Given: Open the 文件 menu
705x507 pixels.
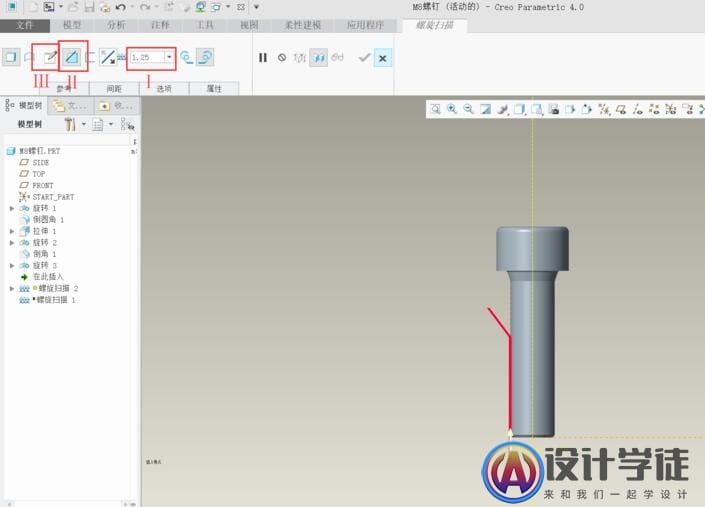Looking at the screenshot, I should 25,24.
